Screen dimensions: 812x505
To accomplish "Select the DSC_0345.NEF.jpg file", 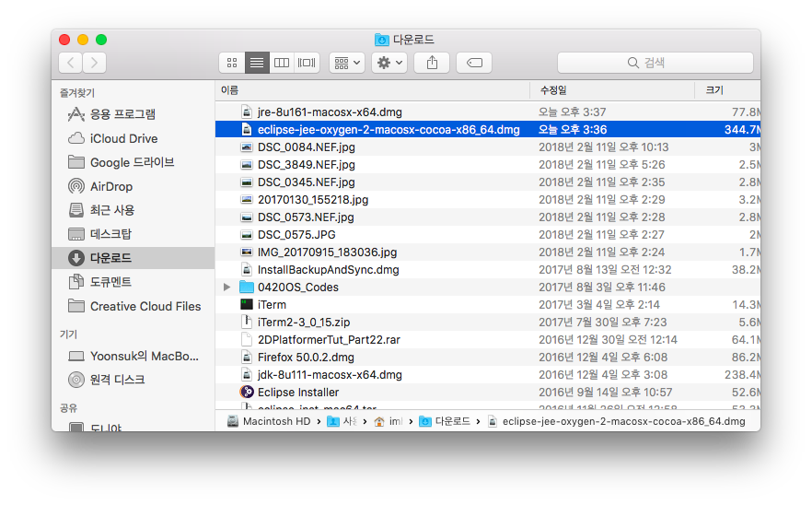I will 488,182.
